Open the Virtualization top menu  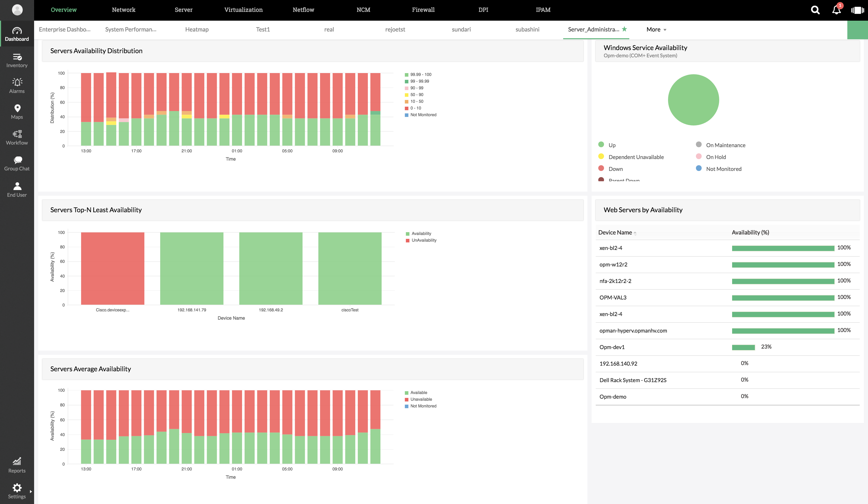(243, 10)
